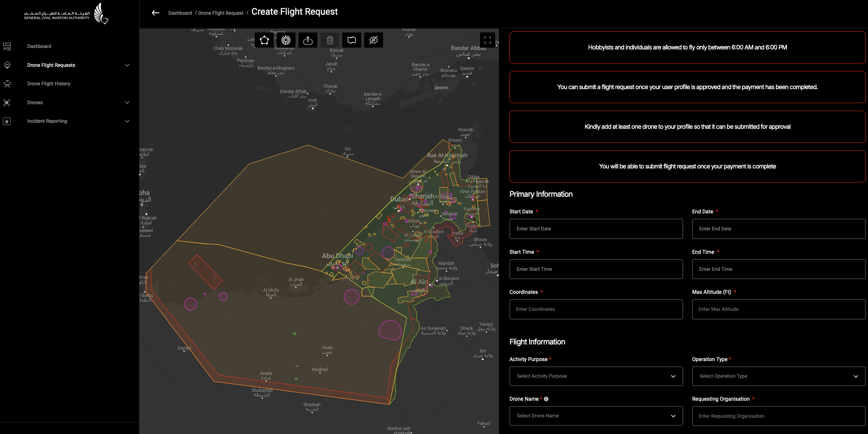Enter fullscreen map view

pos(488,40)
